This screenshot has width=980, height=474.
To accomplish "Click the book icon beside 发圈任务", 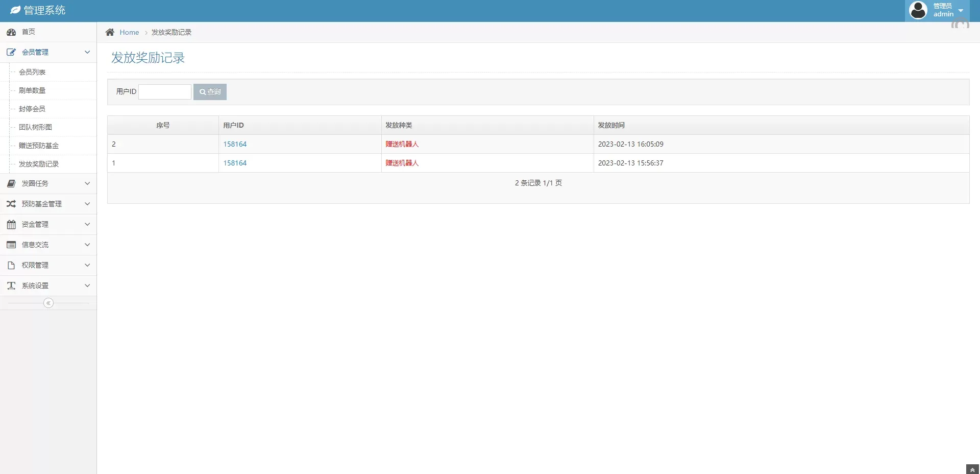I will 11,183.
